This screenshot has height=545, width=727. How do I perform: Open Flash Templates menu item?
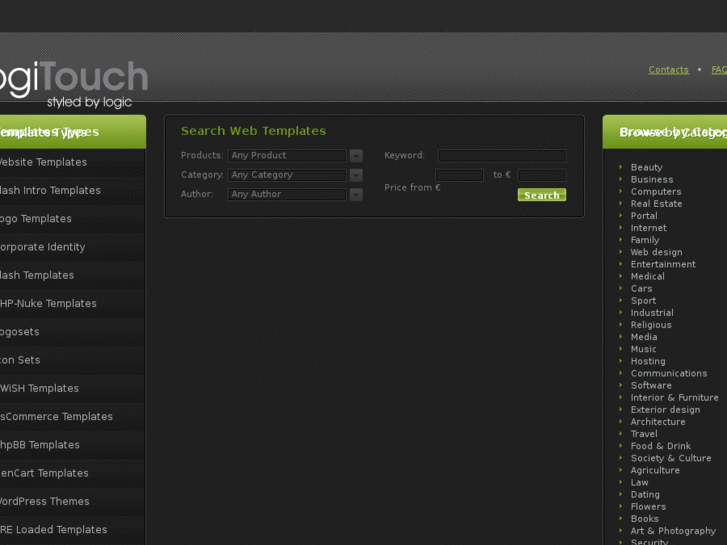point(72,276)
